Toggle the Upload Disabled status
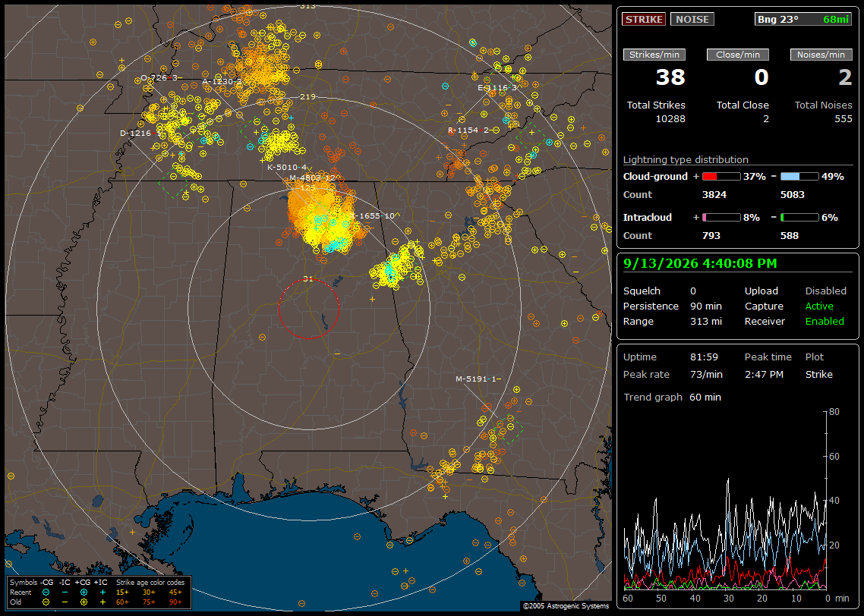This screenshot has height=616, width=864. click(x=825, y=291)
